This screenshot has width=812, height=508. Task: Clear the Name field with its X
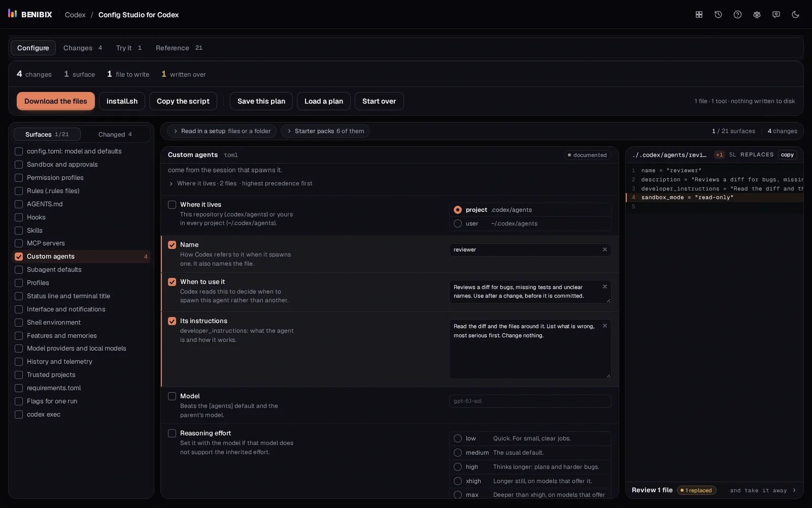coord(604,249)
